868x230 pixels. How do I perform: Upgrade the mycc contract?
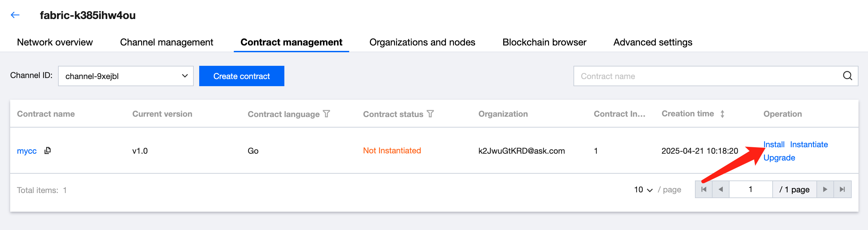[x=779, y=158]
